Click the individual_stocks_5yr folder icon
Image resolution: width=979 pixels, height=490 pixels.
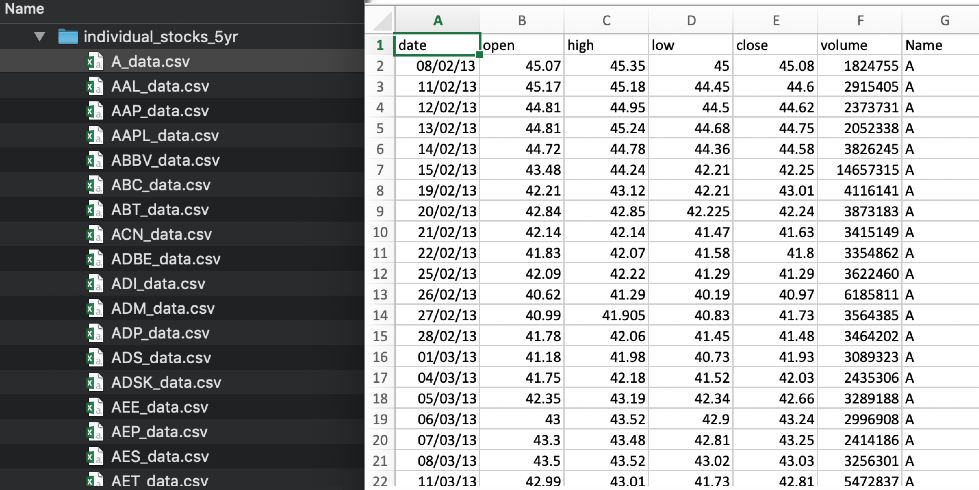(x=67, y=37)
